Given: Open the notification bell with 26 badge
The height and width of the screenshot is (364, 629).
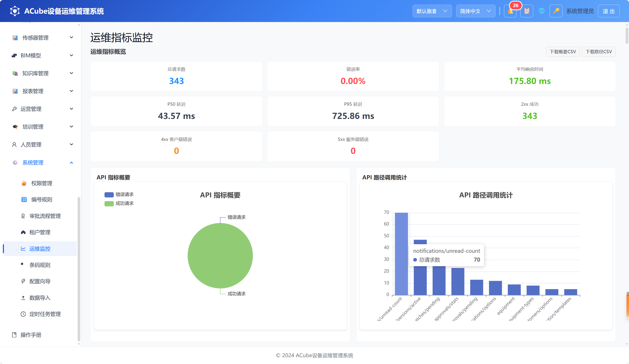Looking at the screenshot, I should 510,11.
